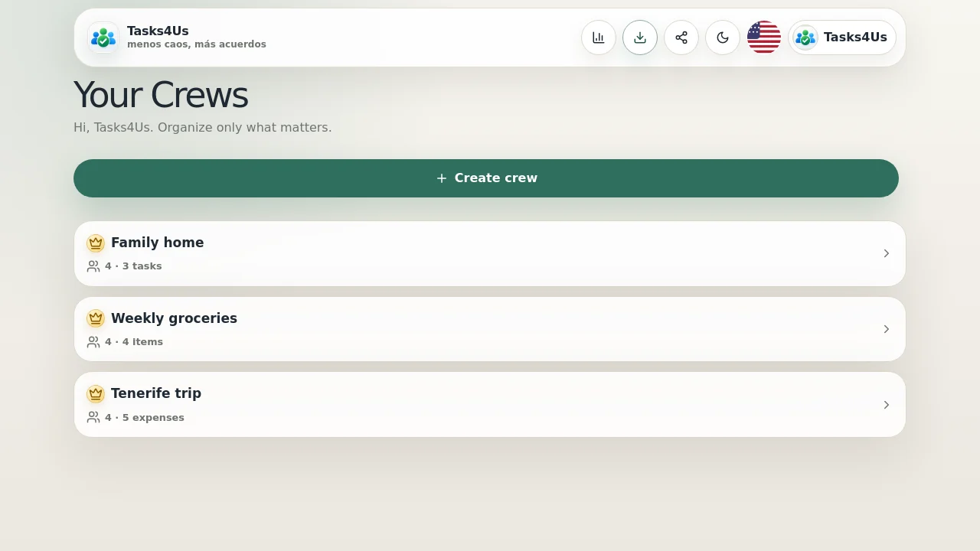The image size is (980, 551).
Task: Click the 'menos caos, más acuerdos' tagline
Action: pos(197,44)
